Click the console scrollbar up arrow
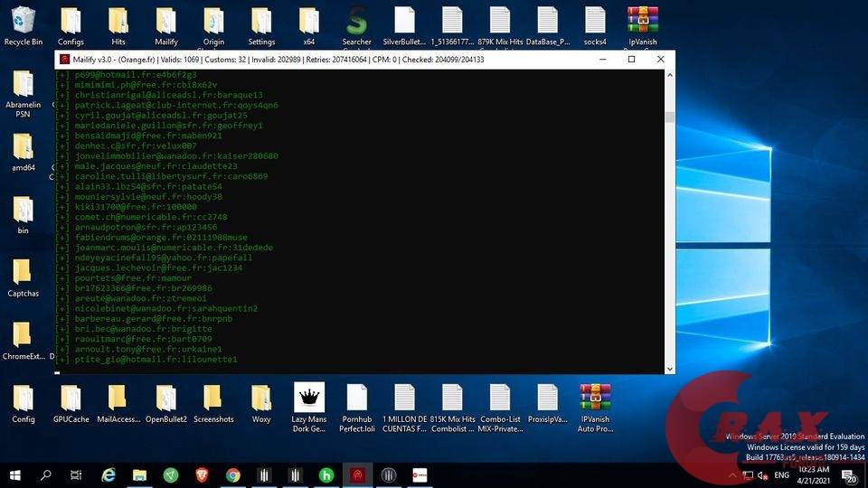868x488 pixels. coord(670,75)
